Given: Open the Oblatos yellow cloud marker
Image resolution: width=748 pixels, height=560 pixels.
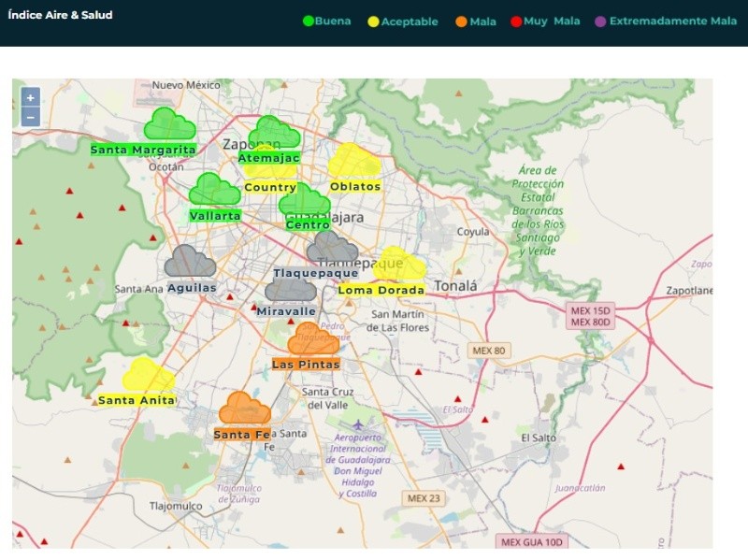Looking at the screenshot, I should (x=353, y=161).
